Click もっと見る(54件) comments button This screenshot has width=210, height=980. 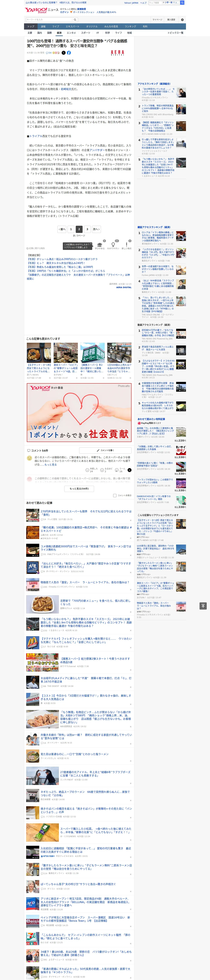point(79,489)
